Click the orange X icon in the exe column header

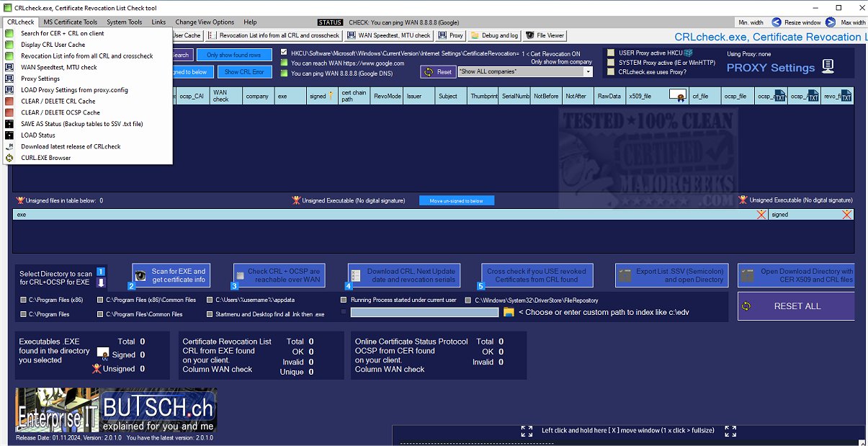[761, 215]
